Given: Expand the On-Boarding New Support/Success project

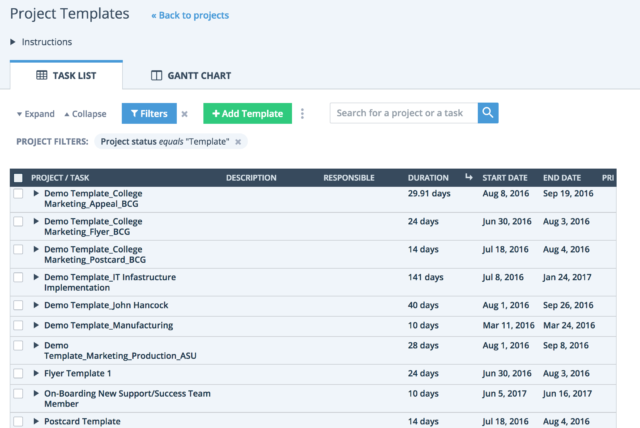Looking at the screenshot, I should (x=36, y=393).
